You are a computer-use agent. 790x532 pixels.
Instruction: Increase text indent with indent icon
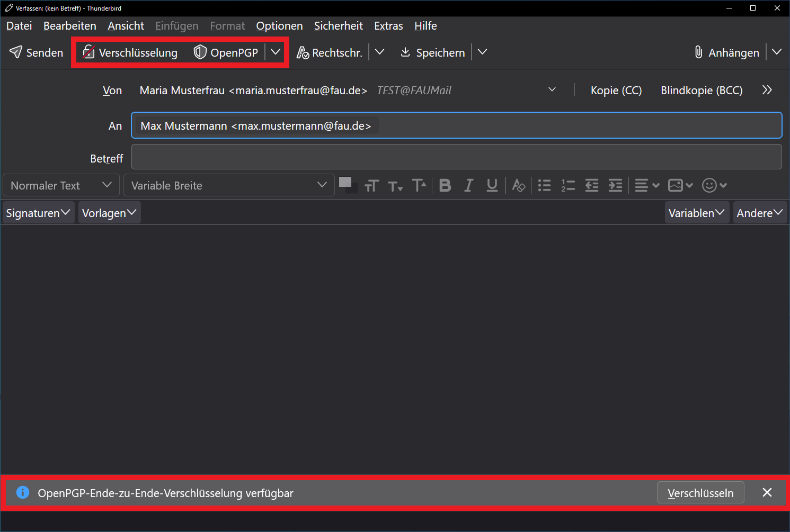(615, 185)
